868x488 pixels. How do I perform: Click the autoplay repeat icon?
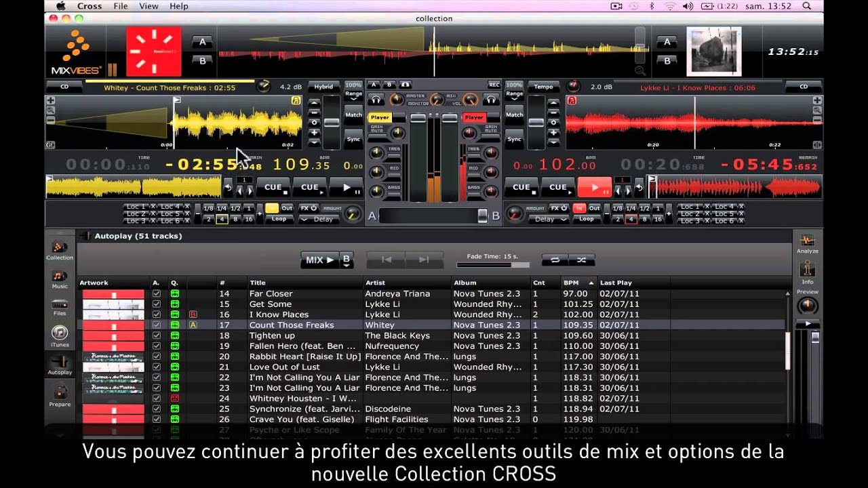[555, 260]
